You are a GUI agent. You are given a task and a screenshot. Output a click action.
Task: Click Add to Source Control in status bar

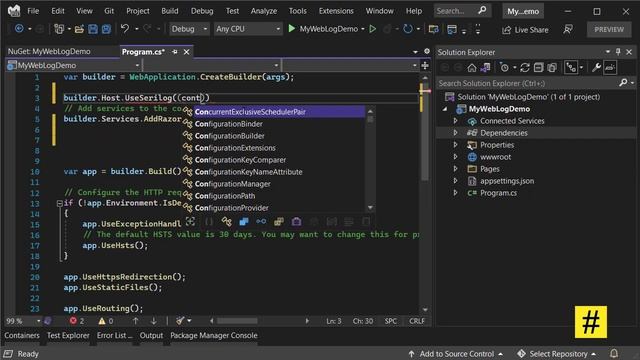pos(456,354)
